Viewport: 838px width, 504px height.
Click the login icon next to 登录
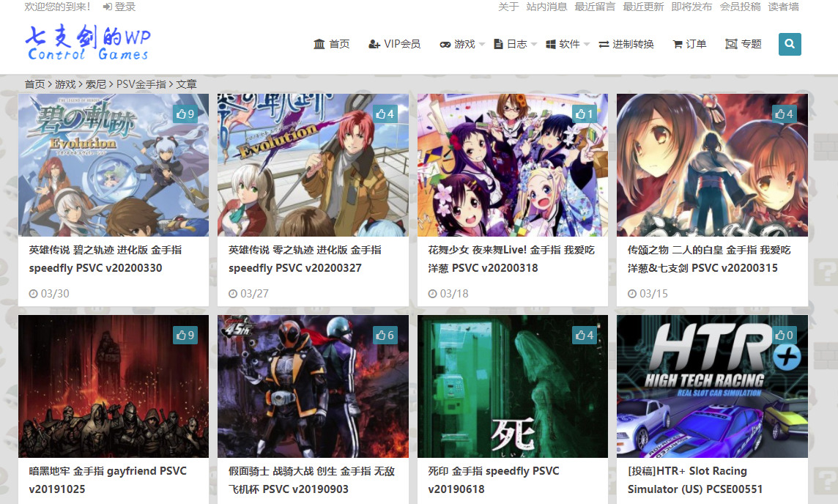coord(108,7)
